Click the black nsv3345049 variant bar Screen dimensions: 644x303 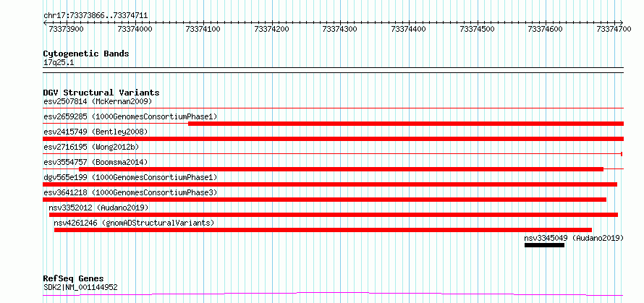[x=544, y=245]
